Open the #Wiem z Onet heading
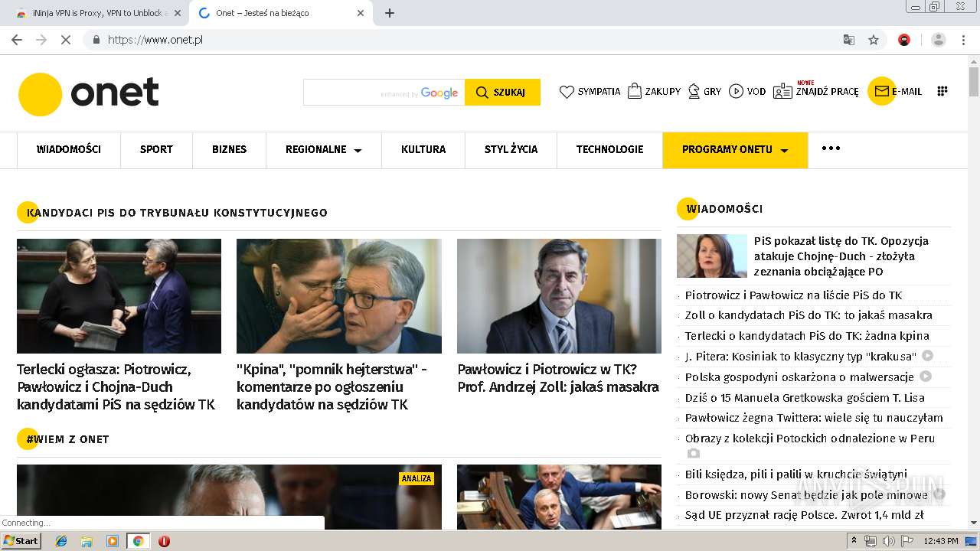This screenshot has height=551, width=980. [67, 439]
